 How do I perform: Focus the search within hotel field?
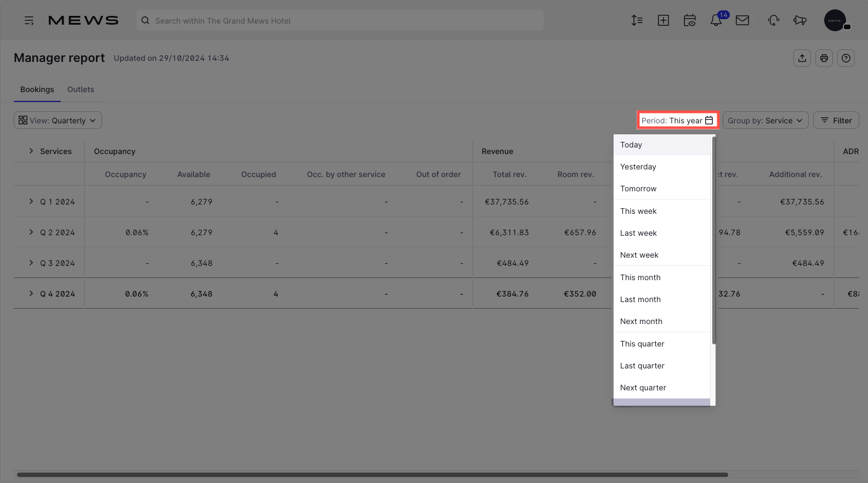(x=340, y=21)
